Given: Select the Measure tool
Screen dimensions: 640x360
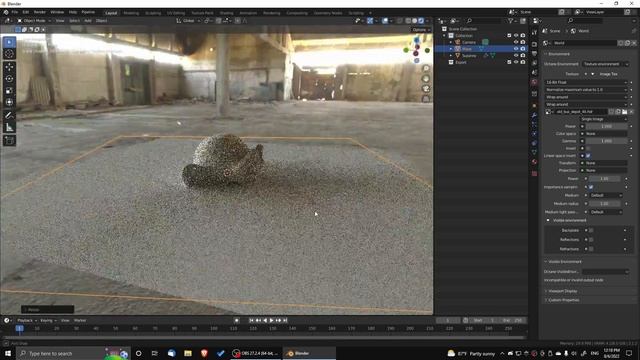Looking at the screenshot, I should tap(9, 128).
